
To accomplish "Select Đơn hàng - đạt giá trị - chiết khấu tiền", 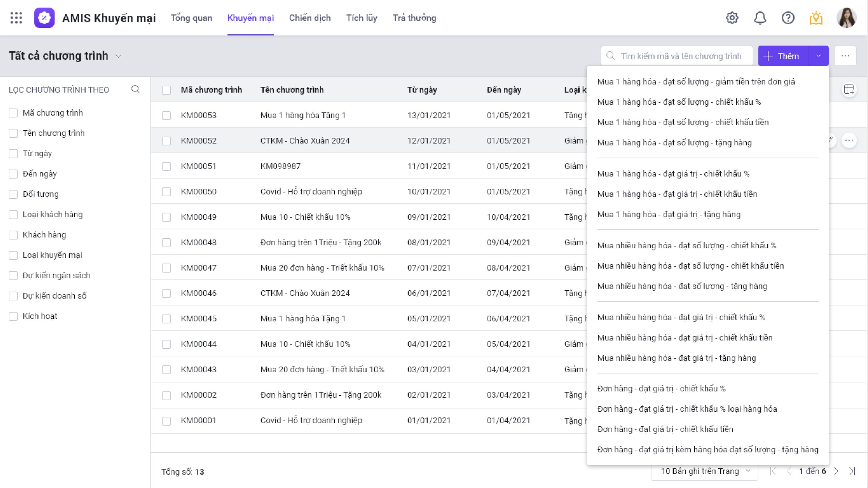I will [665, 429].
